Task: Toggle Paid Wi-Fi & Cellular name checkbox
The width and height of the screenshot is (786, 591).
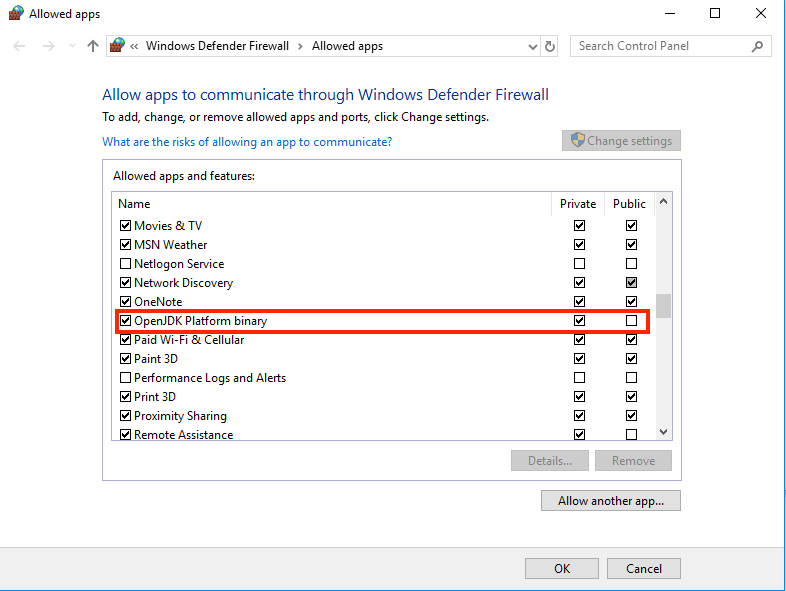Action: pos(125,339)
